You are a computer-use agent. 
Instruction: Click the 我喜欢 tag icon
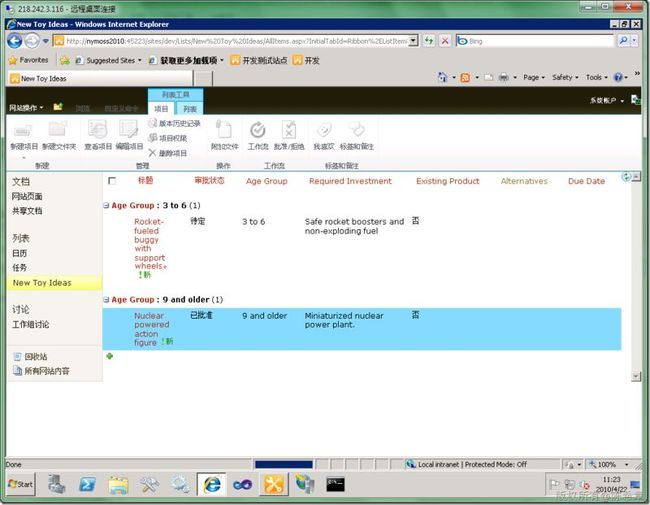click(324, 130)
